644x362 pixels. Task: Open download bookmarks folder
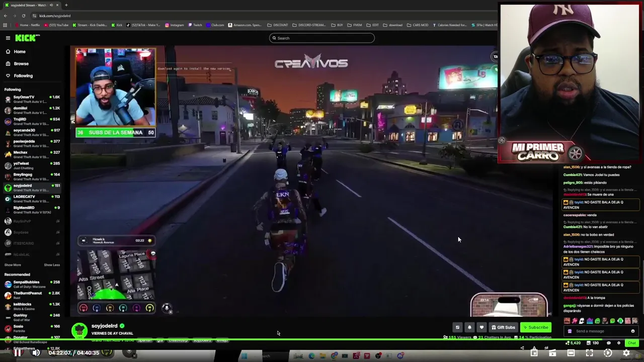393,25
